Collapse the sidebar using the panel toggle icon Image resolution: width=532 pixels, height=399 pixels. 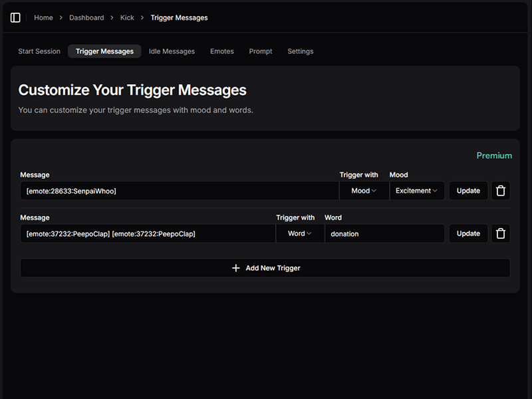coord(15,17)
